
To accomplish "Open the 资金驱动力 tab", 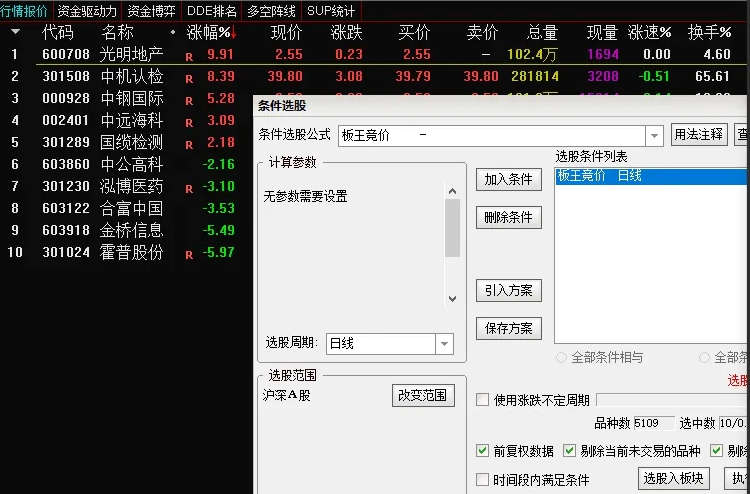I will 87,11.
